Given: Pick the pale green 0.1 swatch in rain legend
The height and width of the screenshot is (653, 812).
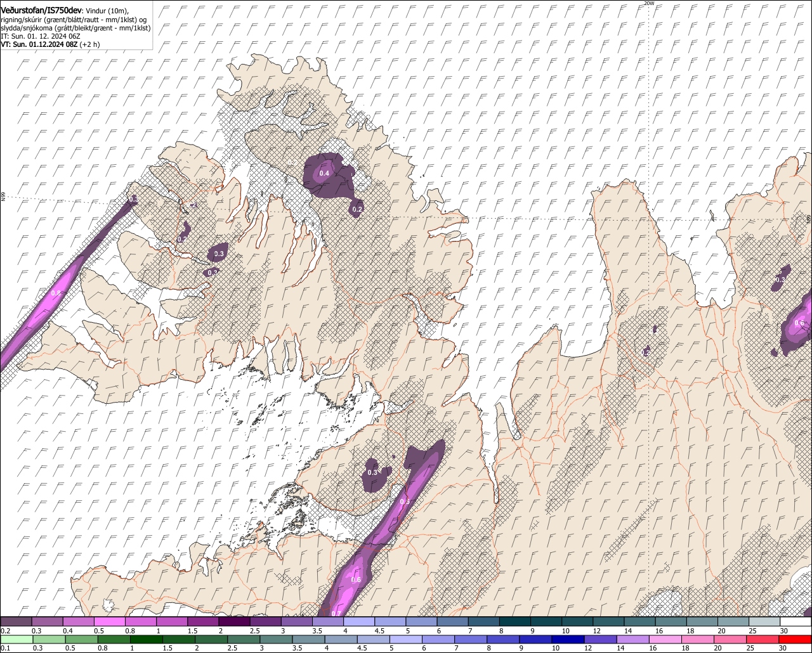Looking at the screenshot, I should 16,639.
